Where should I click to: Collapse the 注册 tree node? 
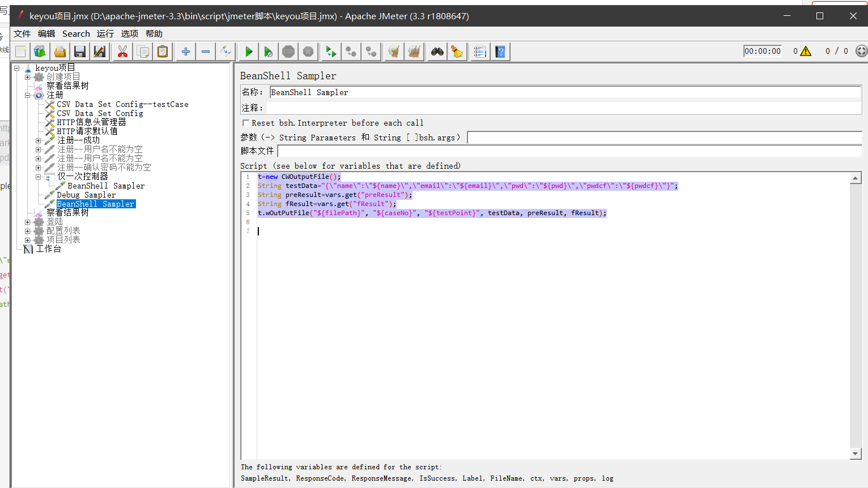click(x=27, y=95)
